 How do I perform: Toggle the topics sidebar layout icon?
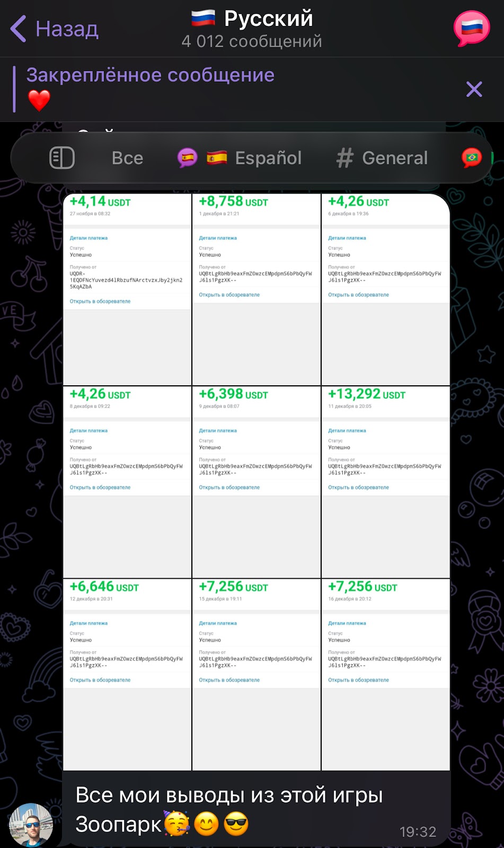62,158
